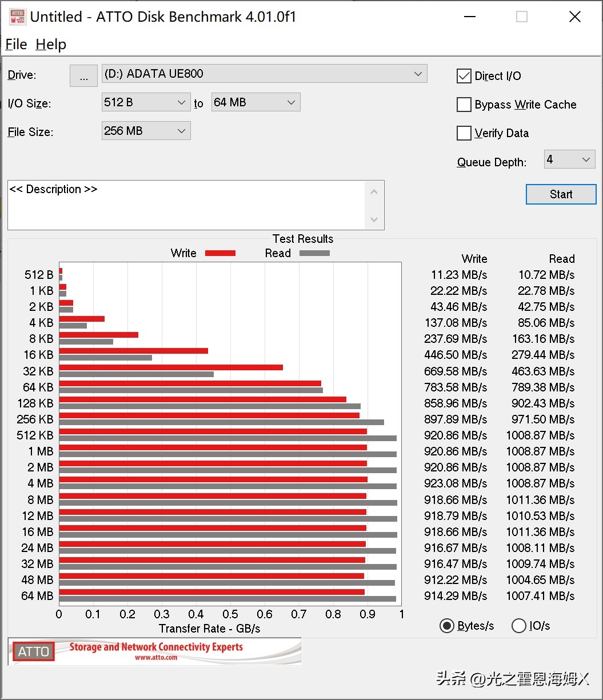Click the browse drive '...' button
The width and height of the screenshot is (603, 700).
point(83,75)
